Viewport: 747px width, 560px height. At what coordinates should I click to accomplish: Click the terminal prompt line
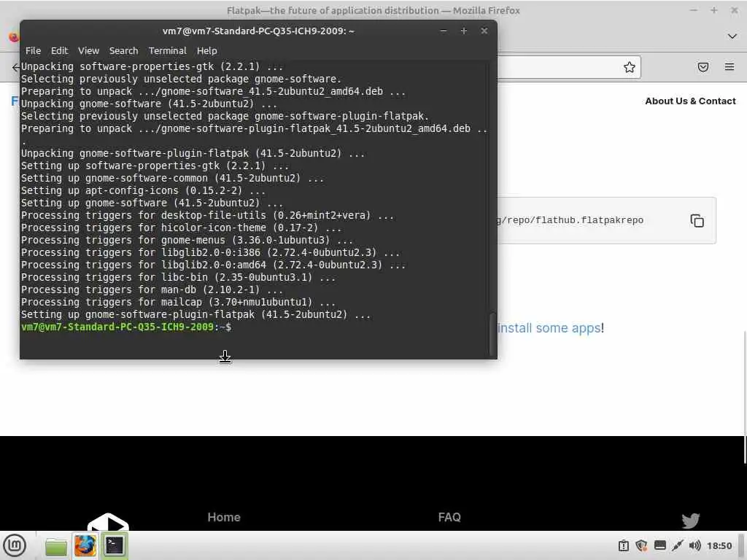(x=126, y=327)
